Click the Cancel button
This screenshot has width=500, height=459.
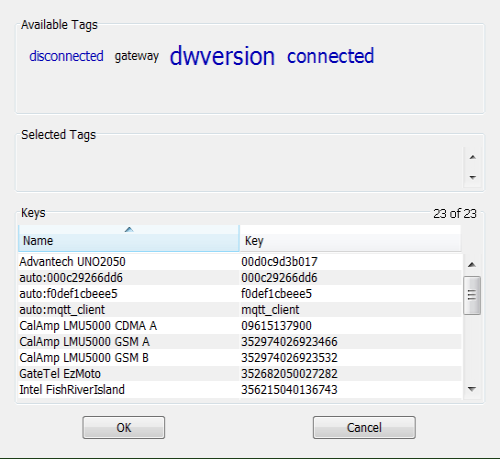coord(364,427)
